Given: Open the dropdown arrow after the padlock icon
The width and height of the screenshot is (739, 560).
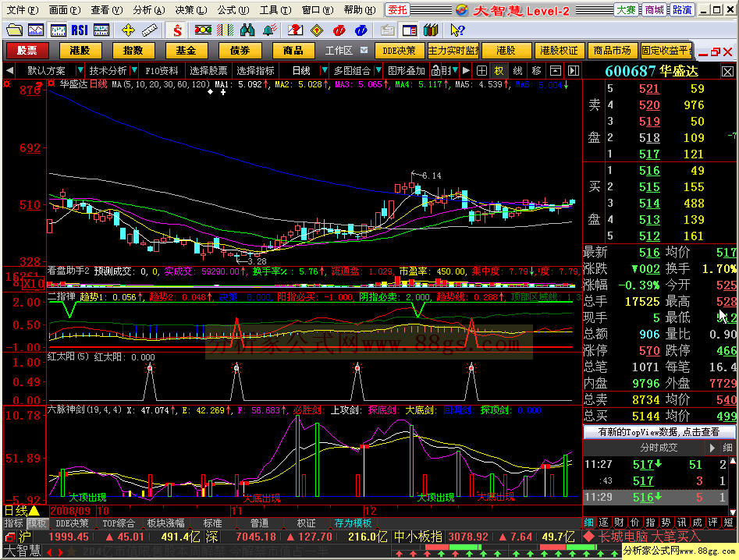Looking at the screenshot, I should point(455,71).
